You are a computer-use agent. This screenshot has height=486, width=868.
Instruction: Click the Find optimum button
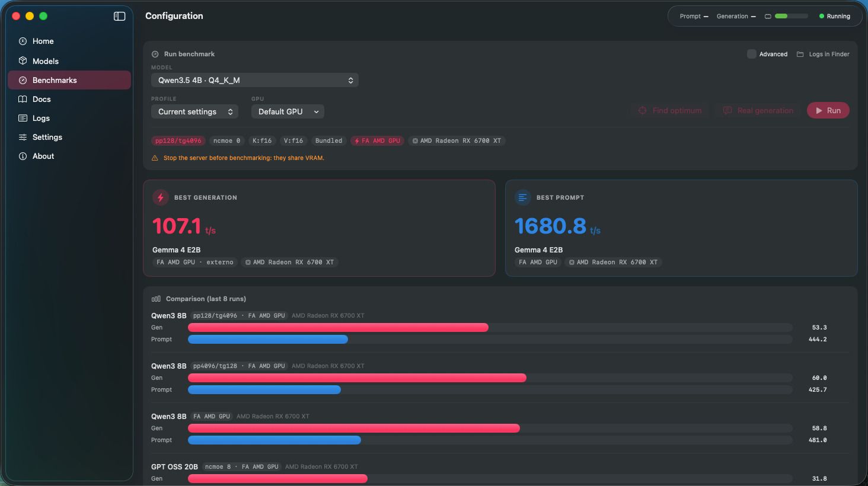pos(669,110)
